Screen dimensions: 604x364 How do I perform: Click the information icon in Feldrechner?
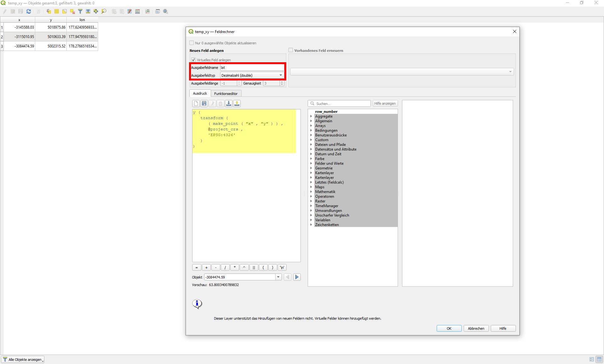pos(197,304)
